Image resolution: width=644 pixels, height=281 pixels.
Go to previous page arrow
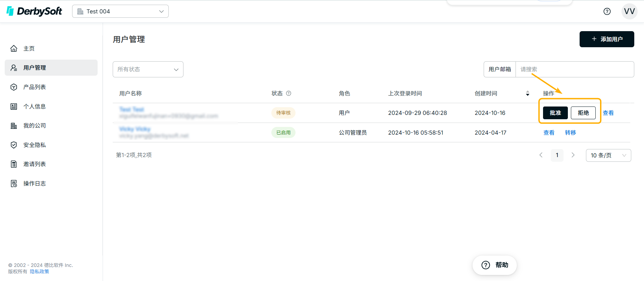pos(541,155)
